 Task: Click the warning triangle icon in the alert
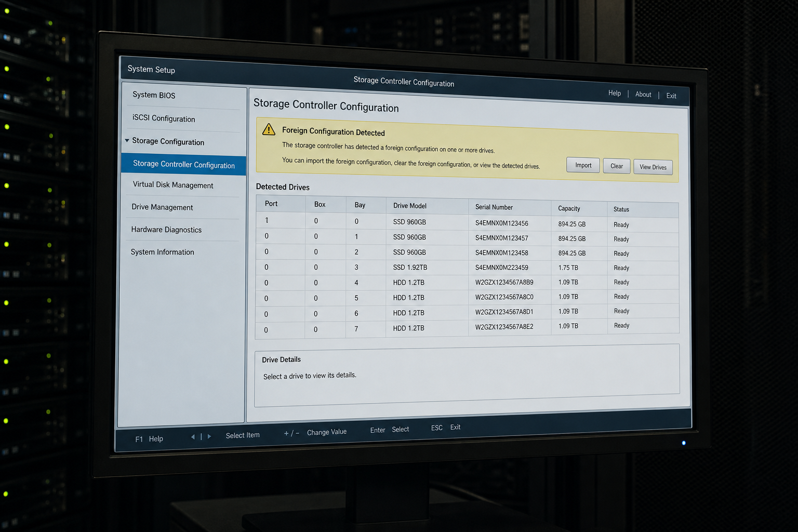click(x=269, y=129)
